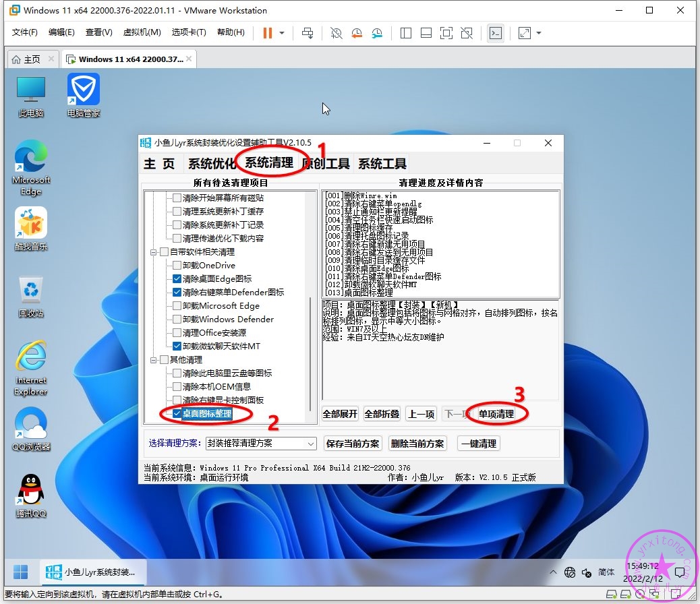The height and width of the screenshot is (604, 700).
Task: Click the 小鱼儿lyr系统封装 taskbar app
Action: 93,572
